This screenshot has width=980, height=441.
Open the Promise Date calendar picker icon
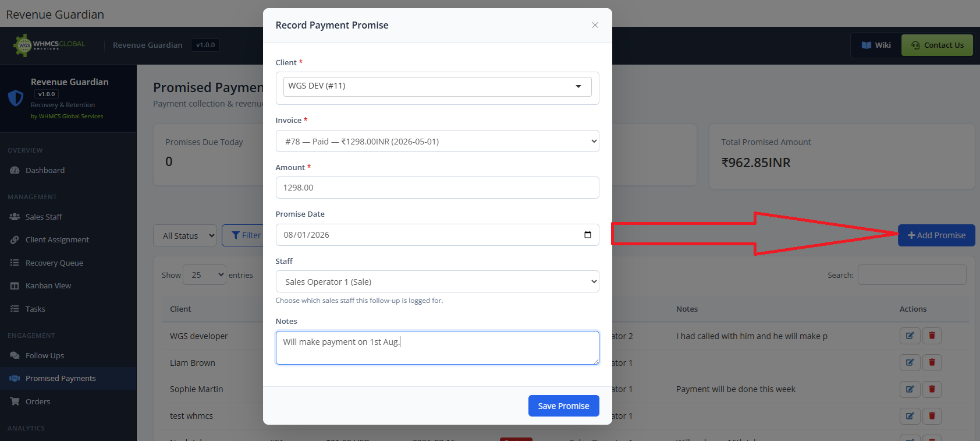point(587,235)
